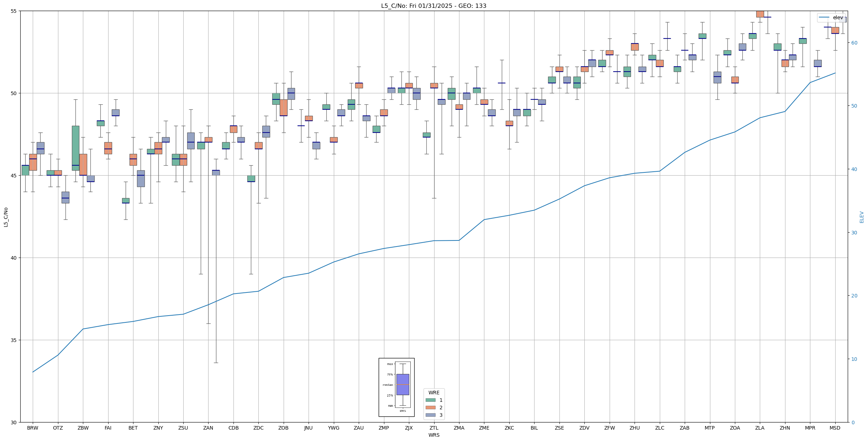Click the L5_C/No y-axis title
This screenshot has width=868, height=441.
pos(6,217)
